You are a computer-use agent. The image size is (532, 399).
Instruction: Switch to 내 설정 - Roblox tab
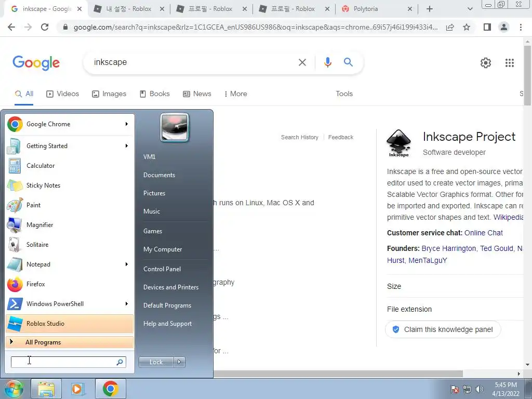coord(129,9)
